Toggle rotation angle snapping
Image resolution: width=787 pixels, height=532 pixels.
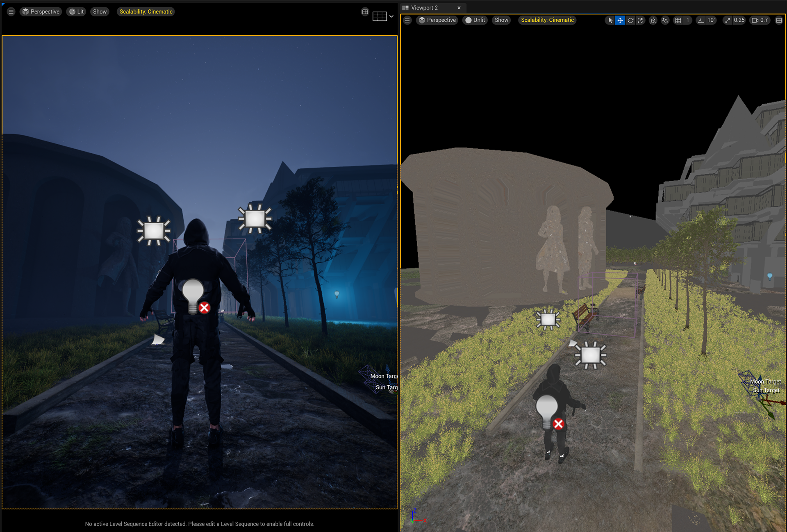click(701, 20)
